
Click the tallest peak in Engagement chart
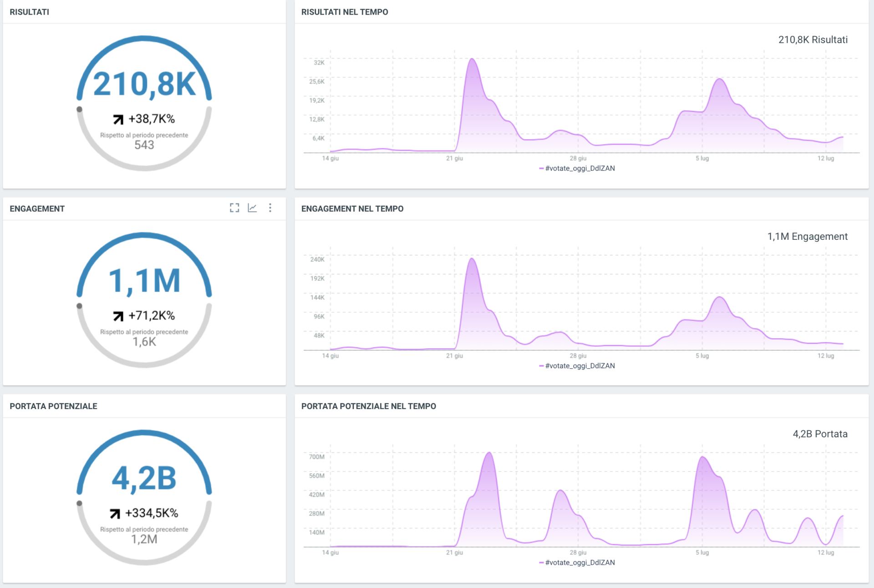pos(472,259)
